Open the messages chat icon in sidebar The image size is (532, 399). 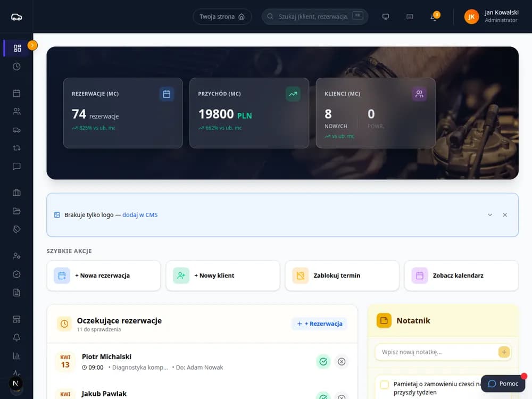[x=16, y=166]
